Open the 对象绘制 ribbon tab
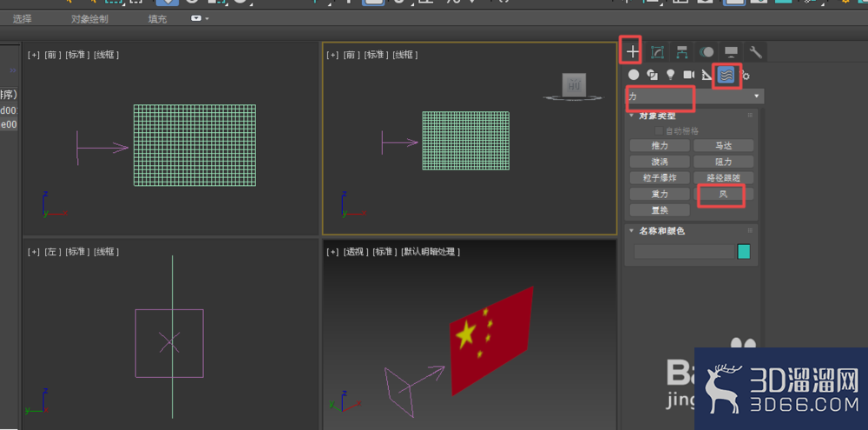The image size is (868, 430). [89, 19]
